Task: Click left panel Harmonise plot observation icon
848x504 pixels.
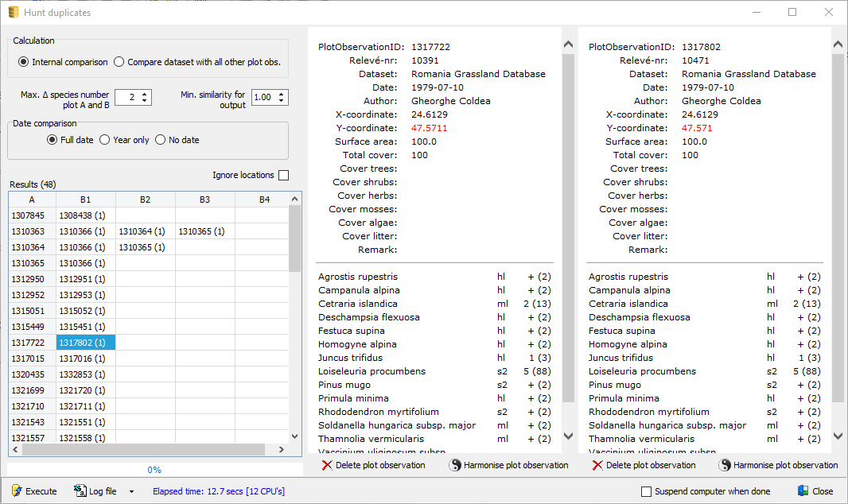Action: click(x=455, y=465)
